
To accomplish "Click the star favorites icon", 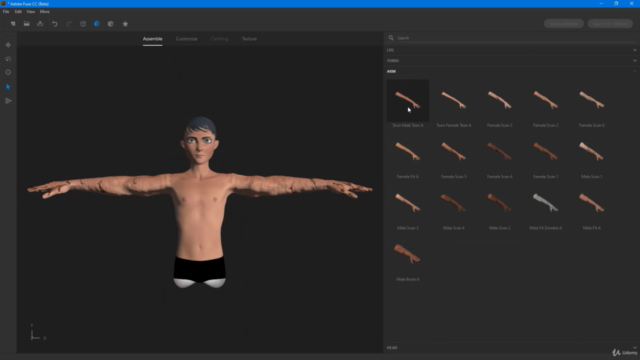I will [125, 24].
